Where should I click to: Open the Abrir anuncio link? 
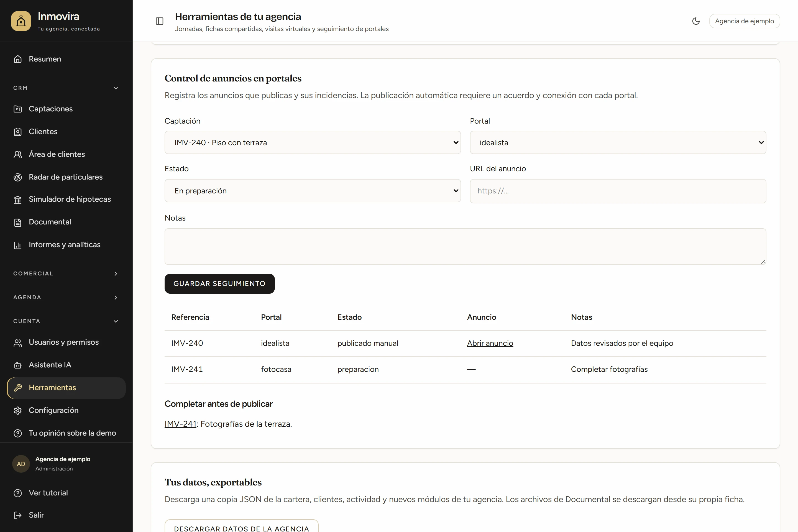[490, 343]
